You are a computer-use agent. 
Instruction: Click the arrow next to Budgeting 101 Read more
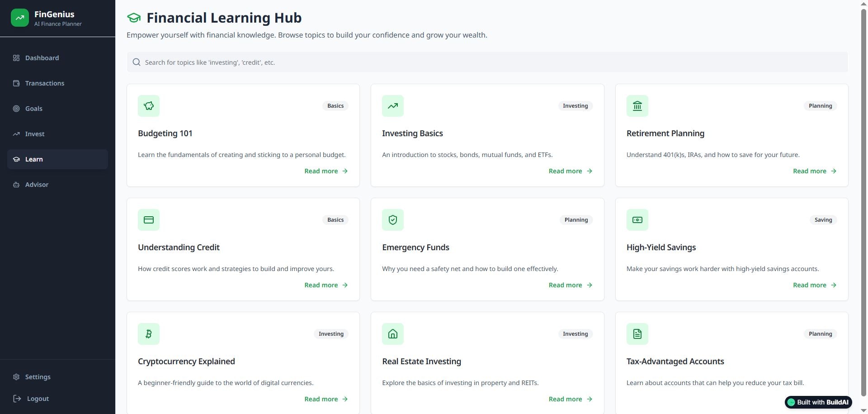(x=345, y=171)
